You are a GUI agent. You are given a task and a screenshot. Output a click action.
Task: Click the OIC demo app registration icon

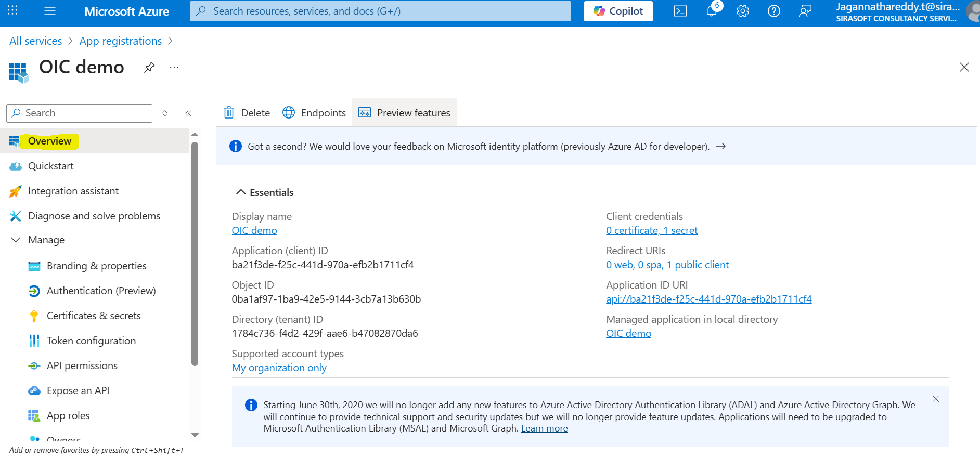pos(19,72)
